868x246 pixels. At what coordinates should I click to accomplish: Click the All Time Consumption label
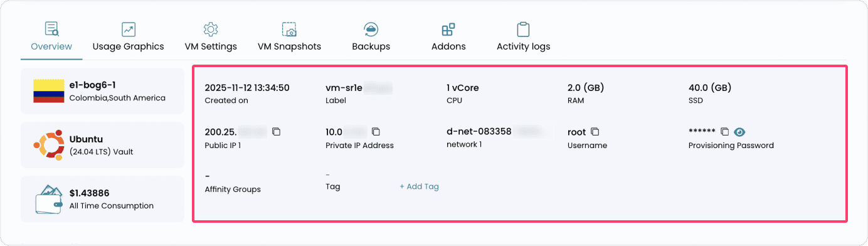tap(111, 206)
